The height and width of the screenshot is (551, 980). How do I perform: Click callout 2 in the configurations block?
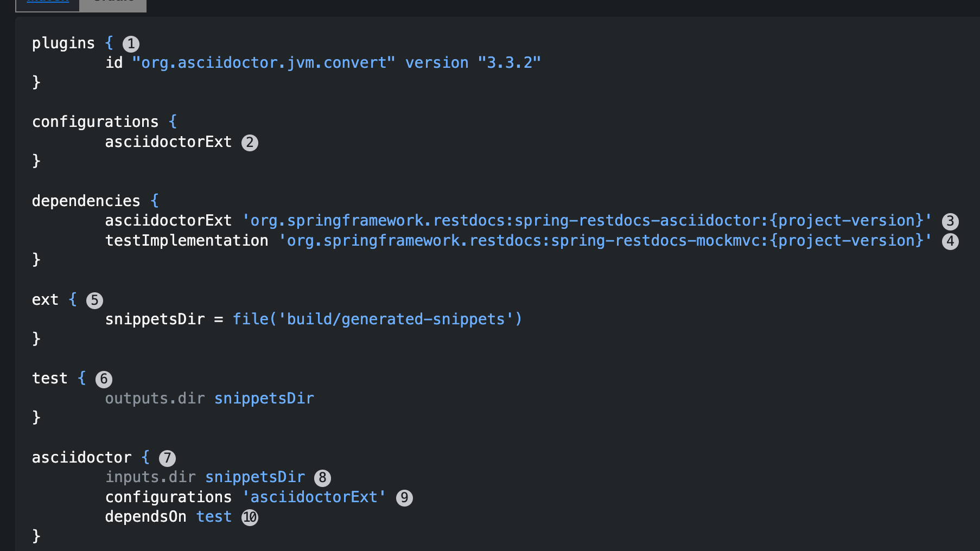[x=250, y=143]
